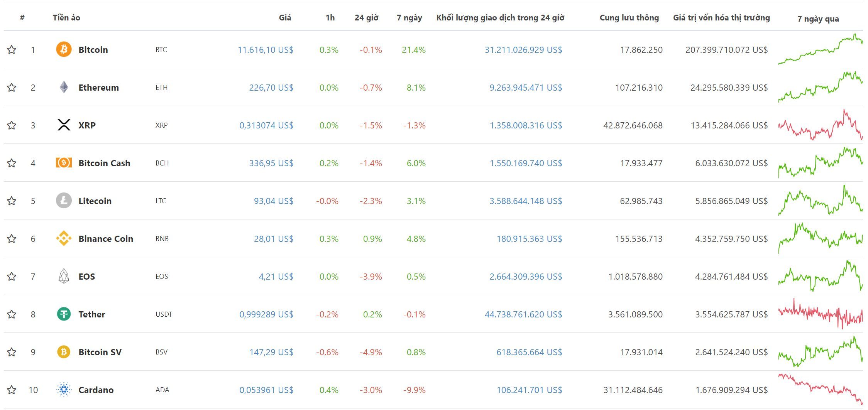Click the Ethereum diamond logo icon

click(x=64, y=87)
